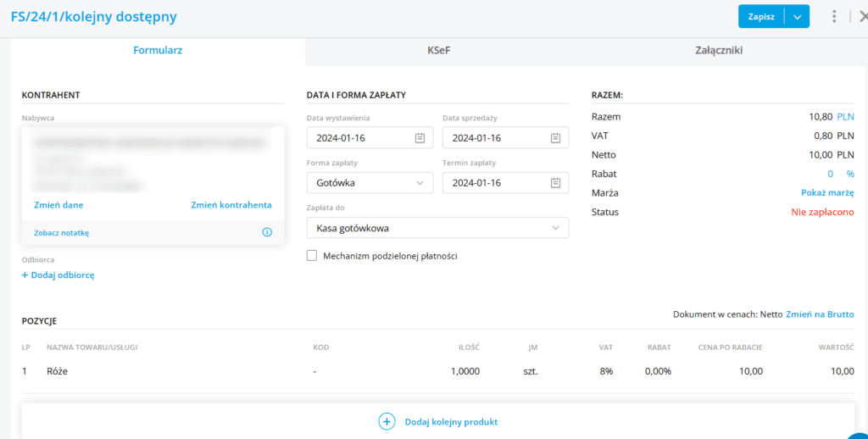Open Zobacz notatkę link
Image resolution: width=868 pixels, height=439 pixels.
pyautogui.click(x=61, y=233)
